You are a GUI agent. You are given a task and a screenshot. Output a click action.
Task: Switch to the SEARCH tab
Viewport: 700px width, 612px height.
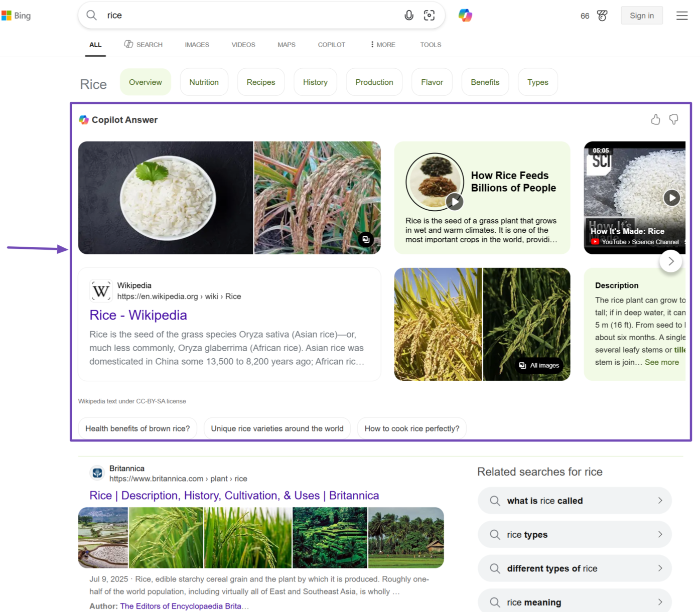[144, 45]
